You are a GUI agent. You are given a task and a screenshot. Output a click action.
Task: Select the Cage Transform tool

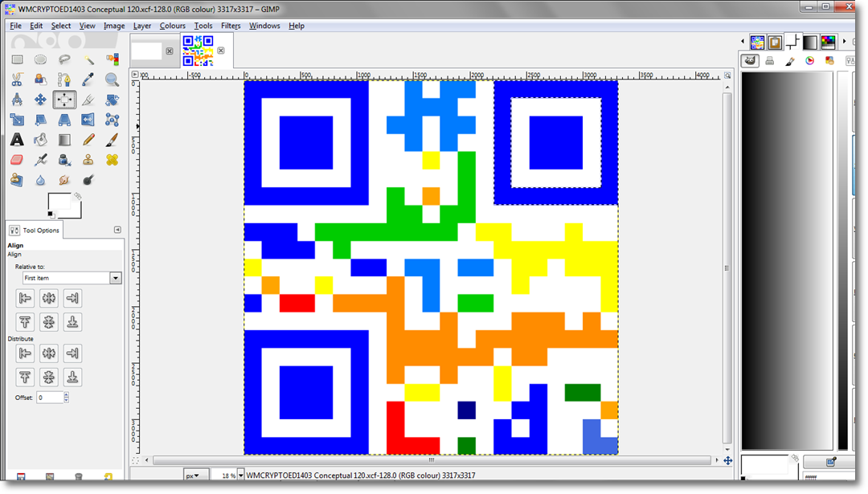click(x=113, y=120)
